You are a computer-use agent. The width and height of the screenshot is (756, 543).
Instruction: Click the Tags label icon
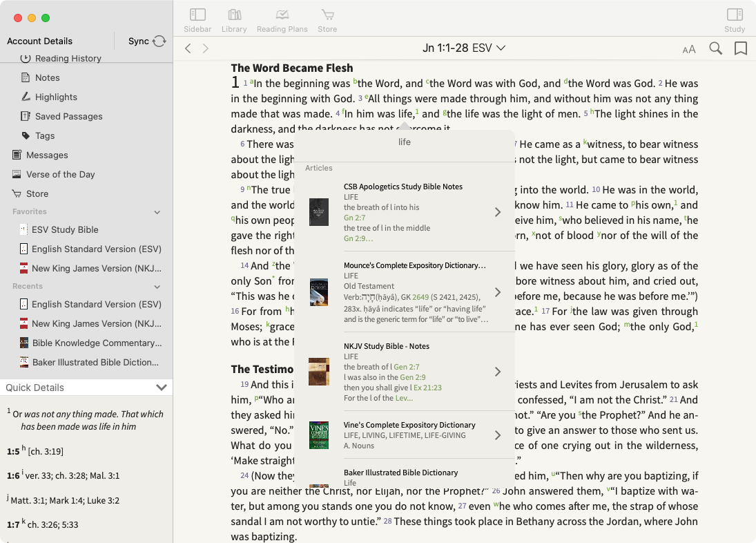[x=26, y=135]
